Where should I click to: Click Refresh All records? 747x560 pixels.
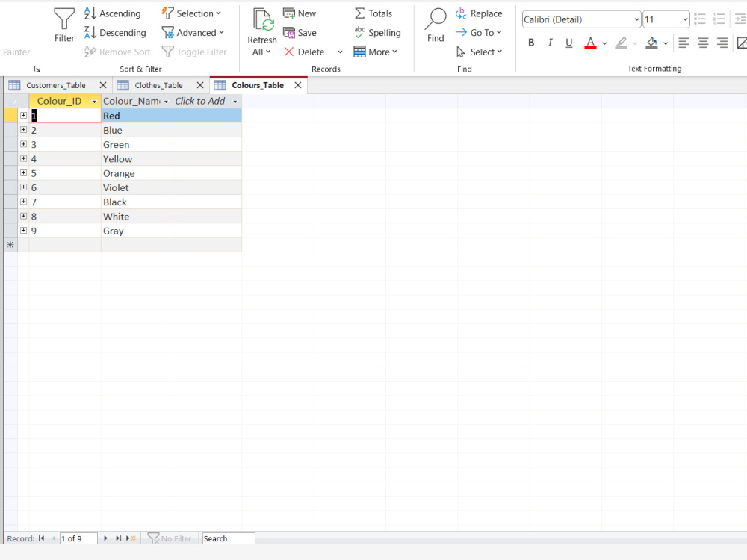point(261,32)
